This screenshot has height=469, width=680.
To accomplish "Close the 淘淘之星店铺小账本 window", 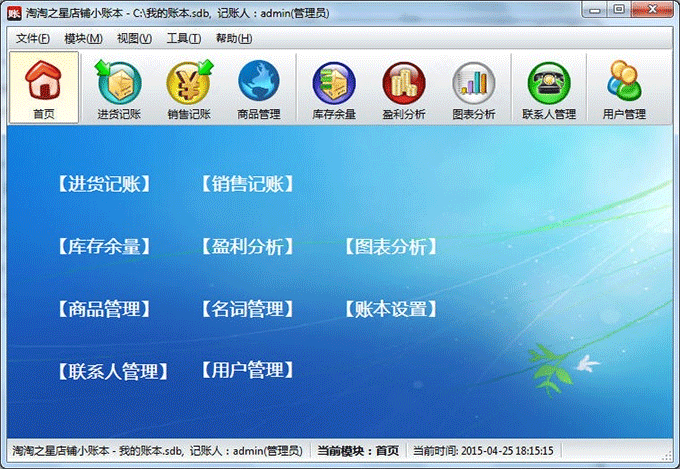I will (x=652, y=10).
